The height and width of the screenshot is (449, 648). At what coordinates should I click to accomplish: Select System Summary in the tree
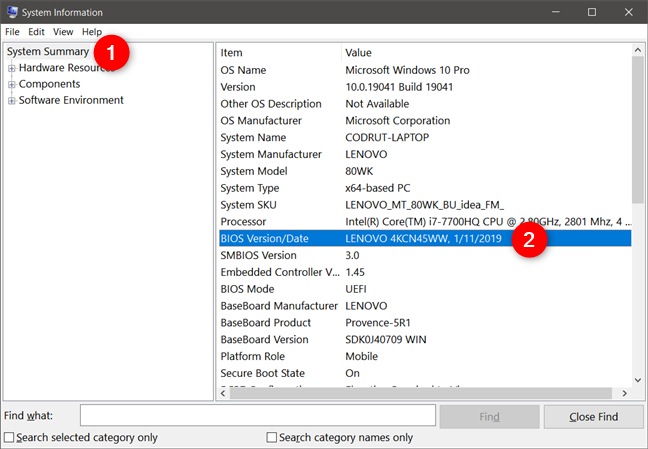click(48, 52)
